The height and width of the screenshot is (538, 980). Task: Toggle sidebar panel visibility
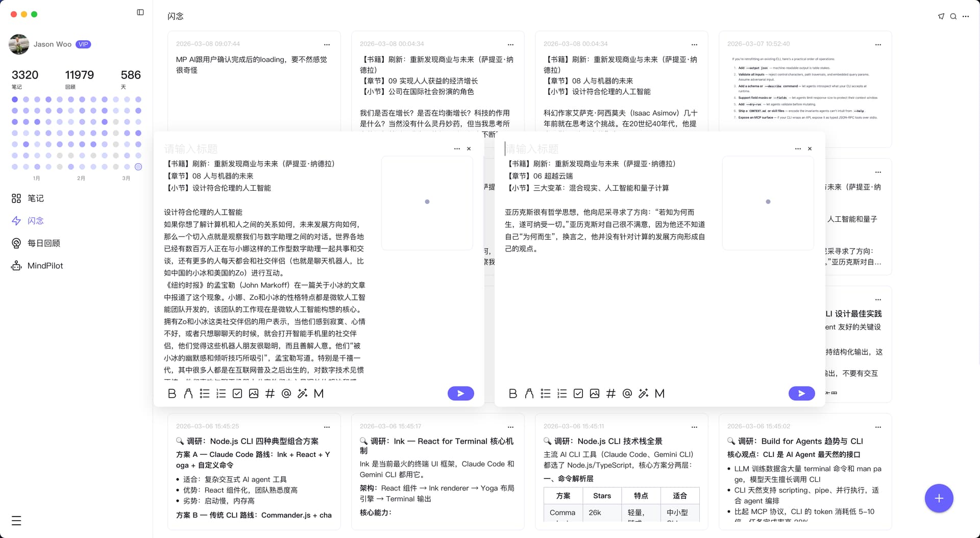pyautogui.click(x=140, y=12)
